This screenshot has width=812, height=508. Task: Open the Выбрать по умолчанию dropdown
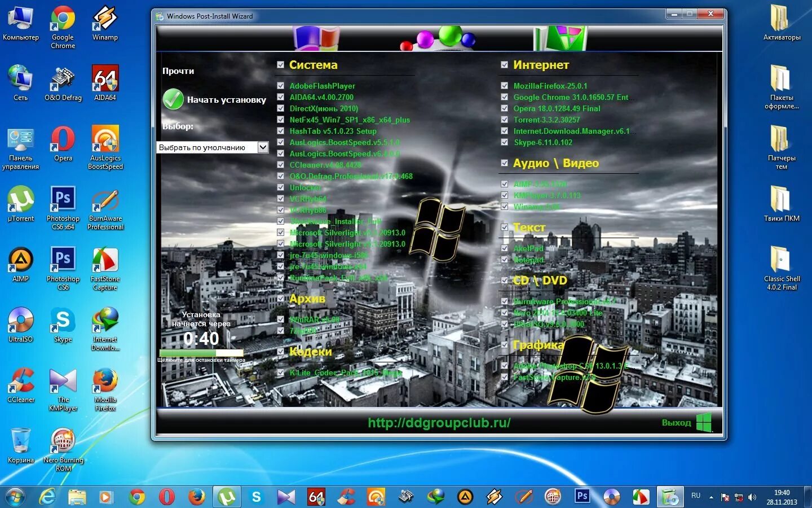(x=213, y=147)
